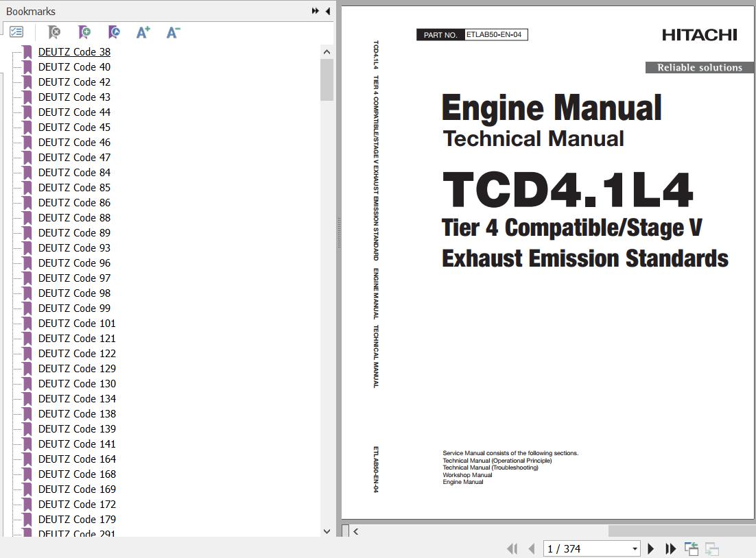The width and height of the screenshot is (756, 558).
Task: Open bookmark DEUTZ Code 86
Action: point(74,203)
